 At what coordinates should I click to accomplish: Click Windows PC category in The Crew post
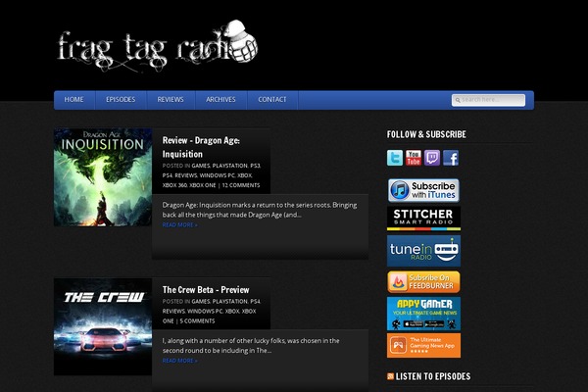click(205, 312)
